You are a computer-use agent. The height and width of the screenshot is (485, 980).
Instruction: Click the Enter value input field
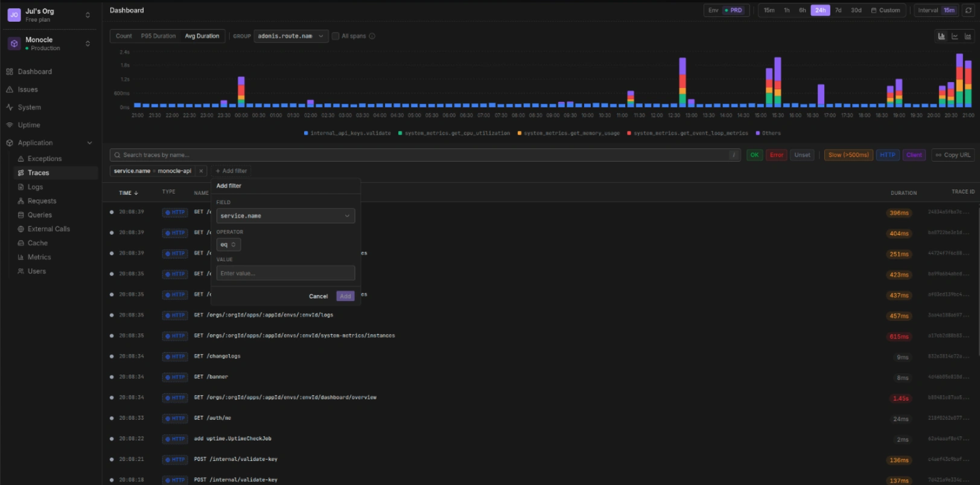285,273
